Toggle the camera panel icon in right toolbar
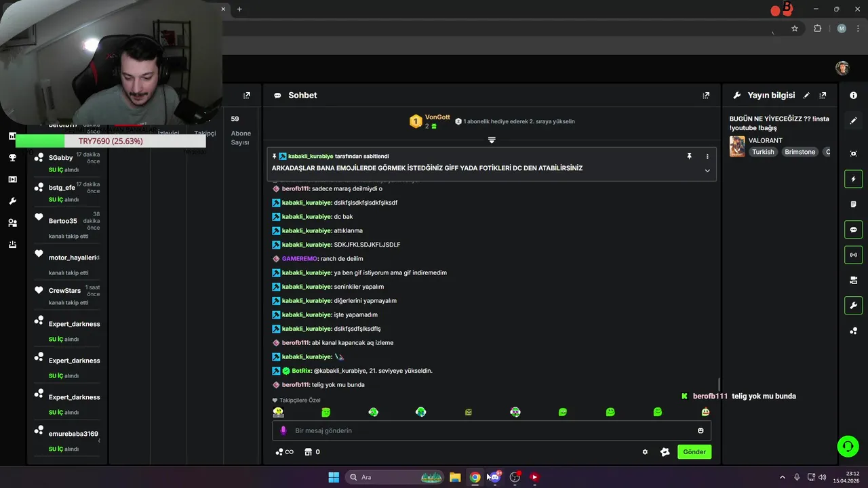This screenshot has width=868, height=488. tap(853, 280)
